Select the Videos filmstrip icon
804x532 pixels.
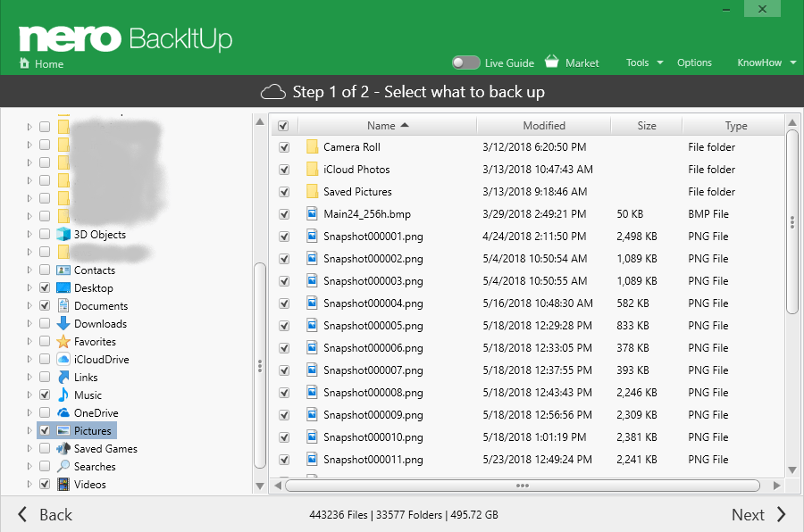click(63, 485)
